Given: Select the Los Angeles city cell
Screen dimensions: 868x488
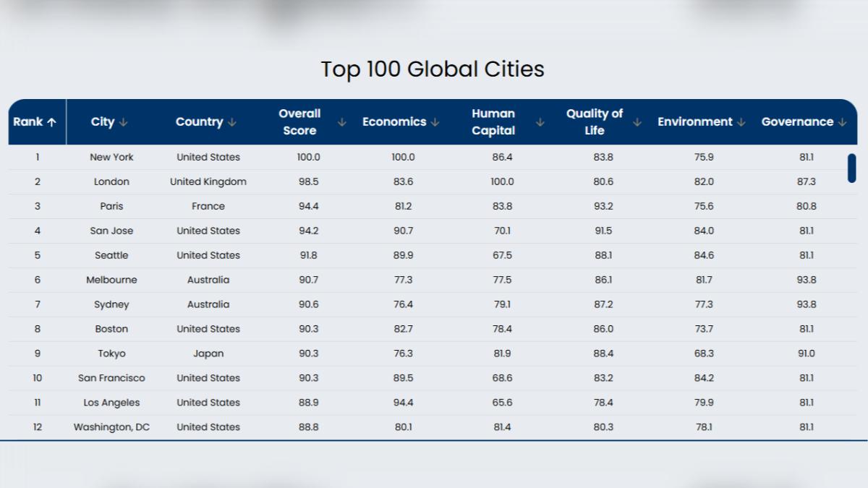Looking at the screenshot, I should [111, 403].
